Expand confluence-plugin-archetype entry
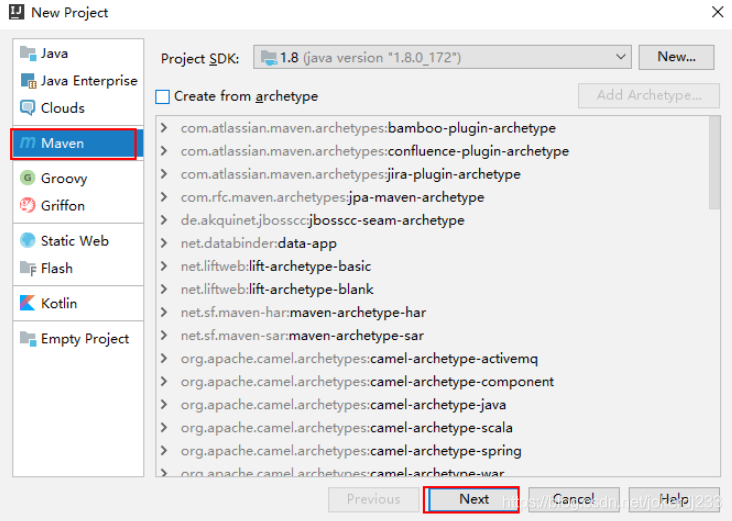Screen dimensions: 732x521 [x=164, y=150]
